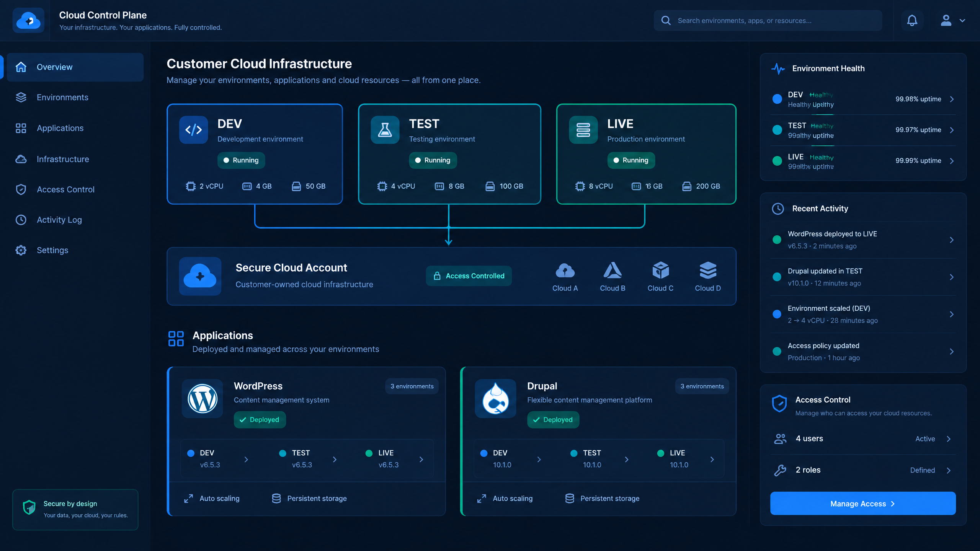980x551 pixels.
Task: Expand Drupal LIVE 10.1.0 chevron
Action: click(x=712, y=459)
